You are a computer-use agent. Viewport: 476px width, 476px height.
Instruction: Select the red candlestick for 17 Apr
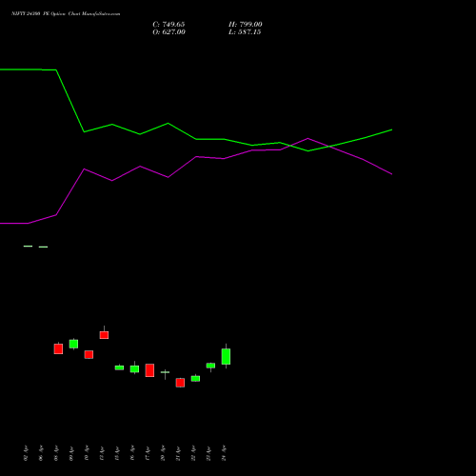point(149,370)
